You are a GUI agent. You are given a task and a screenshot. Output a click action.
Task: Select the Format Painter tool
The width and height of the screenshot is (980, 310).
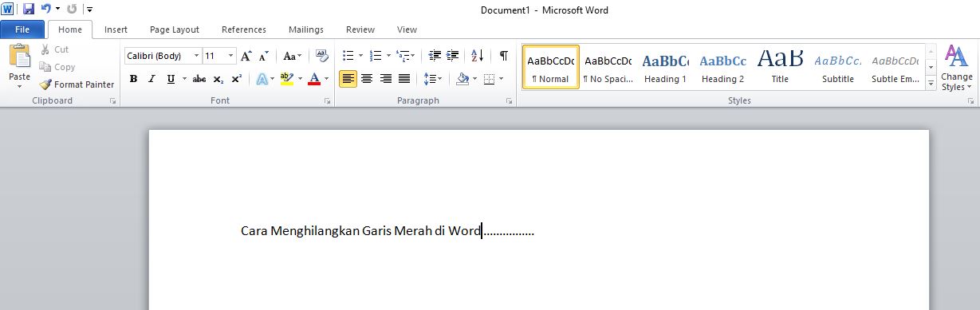[x=77, y=84]
